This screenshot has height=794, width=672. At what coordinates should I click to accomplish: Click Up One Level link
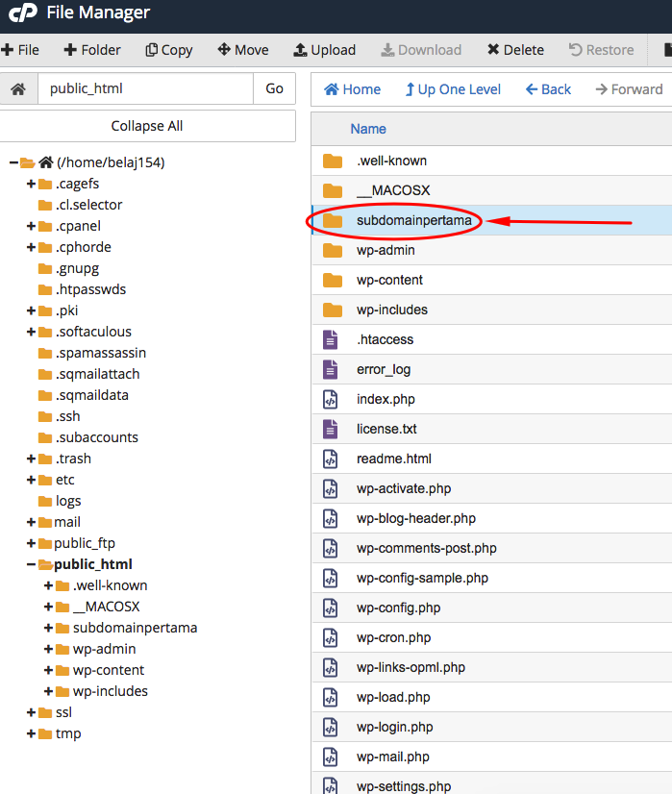pos(453,89)
